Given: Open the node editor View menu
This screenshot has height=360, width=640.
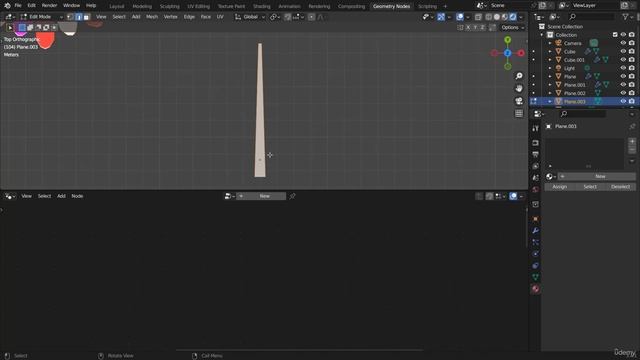Looking at the screenshot, I should (26, 196).
